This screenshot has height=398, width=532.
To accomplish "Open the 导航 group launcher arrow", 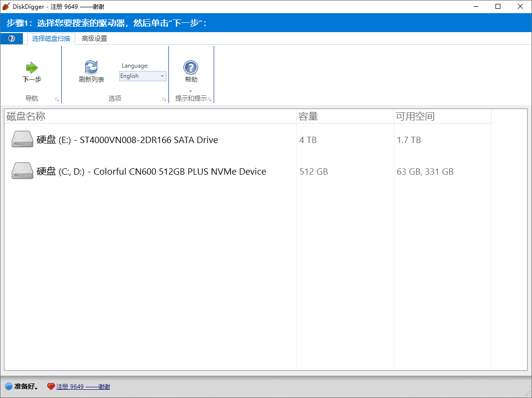I will 57,99.
